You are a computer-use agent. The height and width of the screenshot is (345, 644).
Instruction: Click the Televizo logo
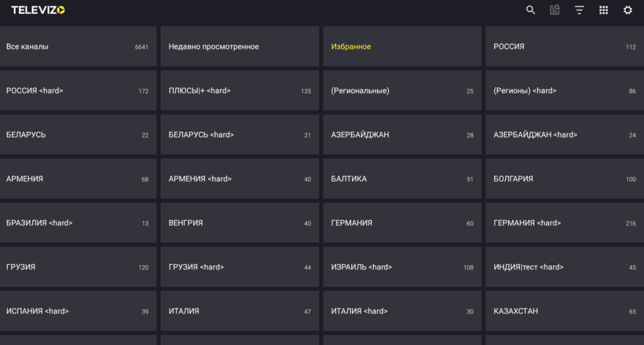coord(38,10)
